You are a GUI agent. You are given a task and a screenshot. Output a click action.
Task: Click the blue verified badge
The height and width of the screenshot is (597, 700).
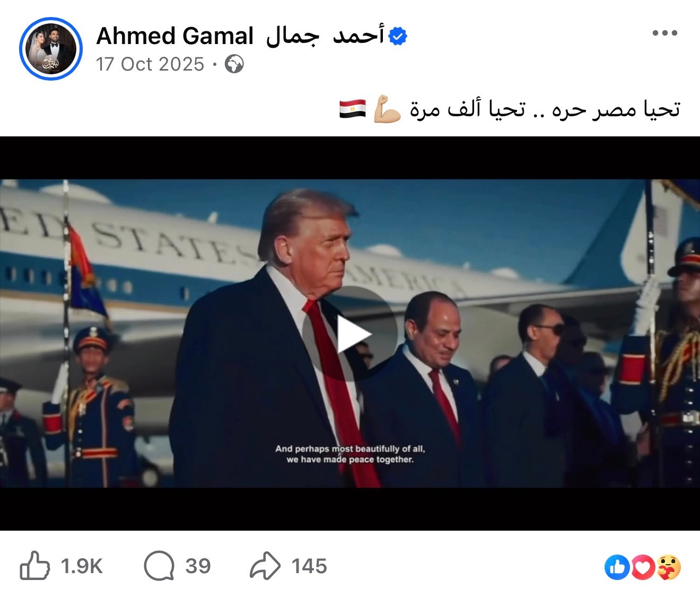[x=398, y=36]
